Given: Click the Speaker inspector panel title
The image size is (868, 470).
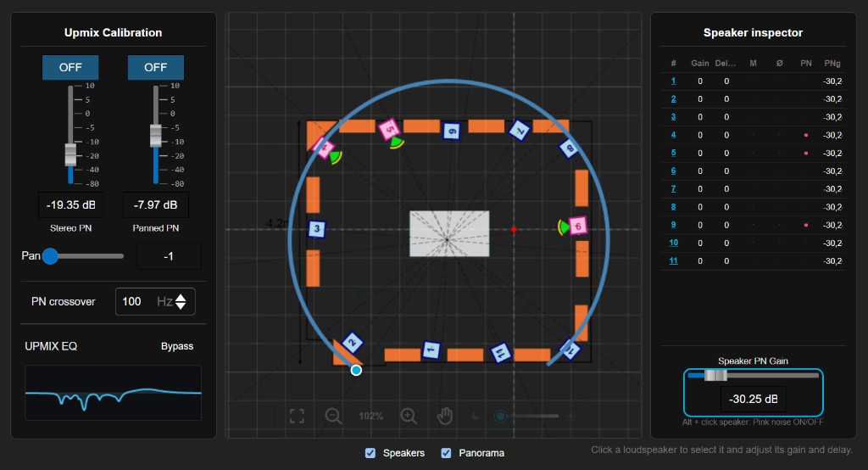Looking at the screenshot, I should [753, 33].
